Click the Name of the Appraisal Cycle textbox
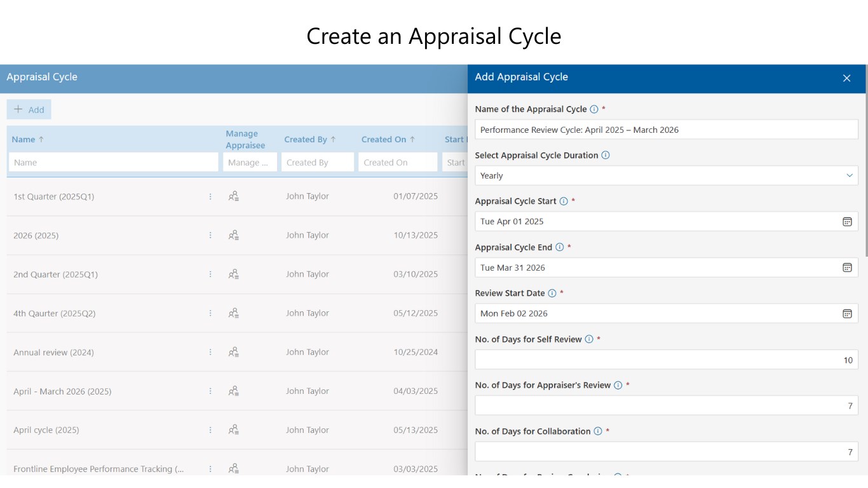The width and height of the screenshot is (868, 488). click(666, 130)
